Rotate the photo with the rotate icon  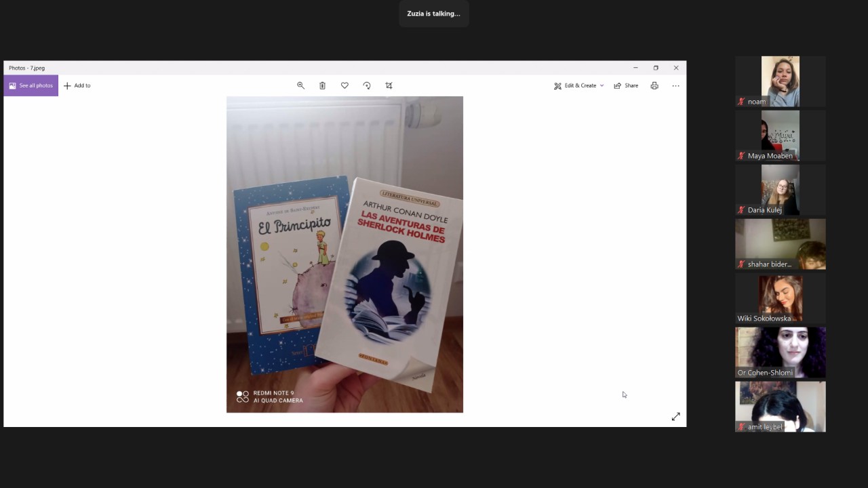(x=367, y=85)
